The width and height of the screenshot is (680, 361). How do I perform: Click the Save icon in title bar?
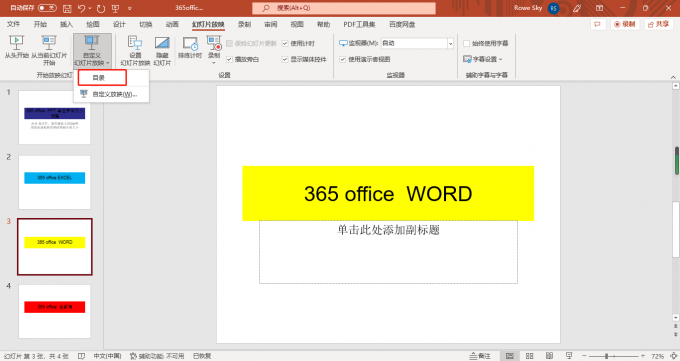coord(67,8)
